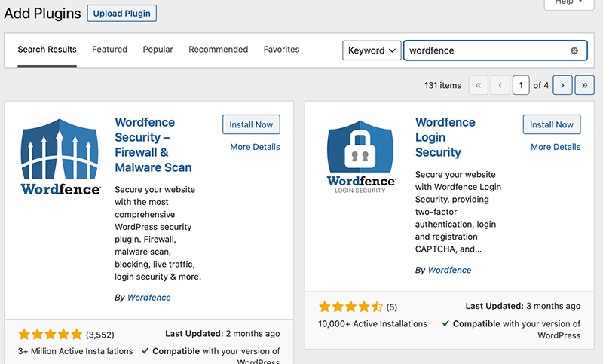The image size is (603, 364).
Task: Open More Details for Wordfence Login Security
Action: pyautogui.click(x=556, y=147)
